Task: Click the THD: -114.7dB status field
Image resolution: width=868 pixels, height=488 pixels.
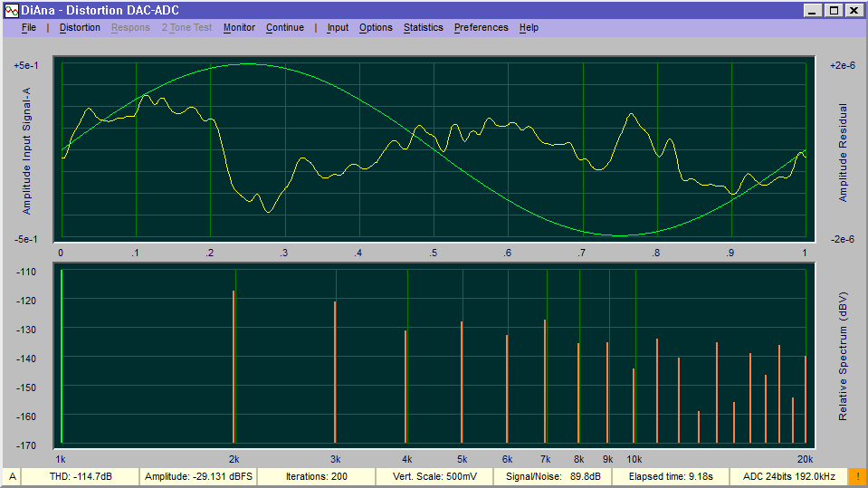Action: tap(81, 476)
